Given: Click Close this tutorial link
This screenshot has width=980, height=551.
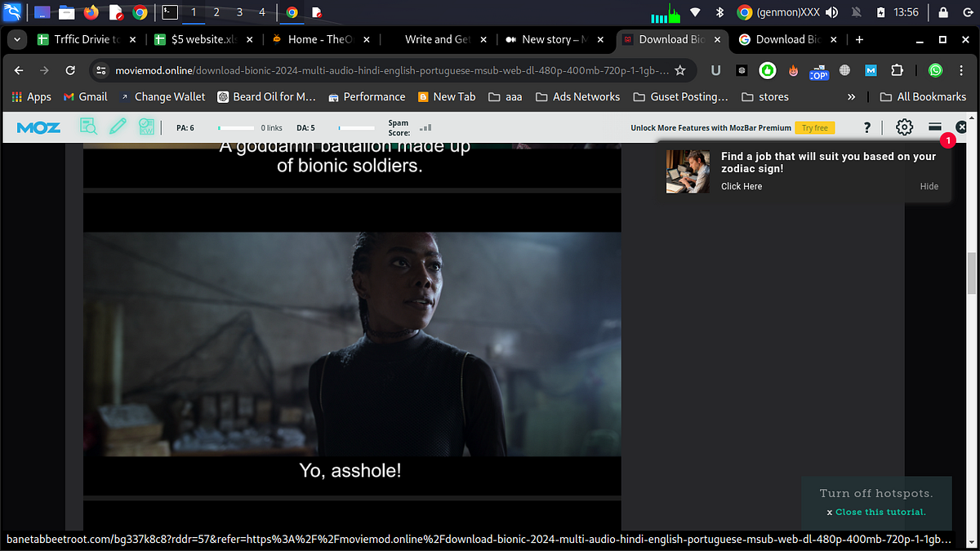Looking at the screenshot, I should click(880, 512).
